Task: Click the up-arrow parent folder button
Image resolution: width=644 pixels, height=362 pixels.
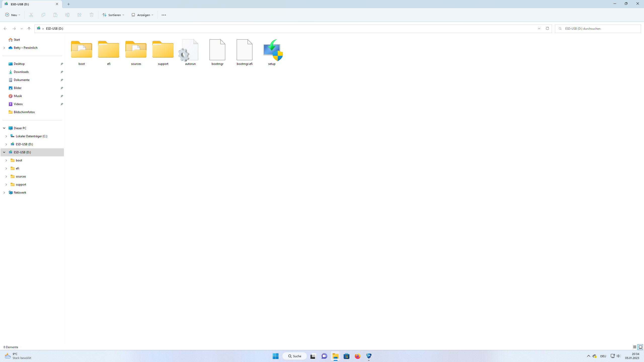Action: pyautogui.click(x=29, y=29)
